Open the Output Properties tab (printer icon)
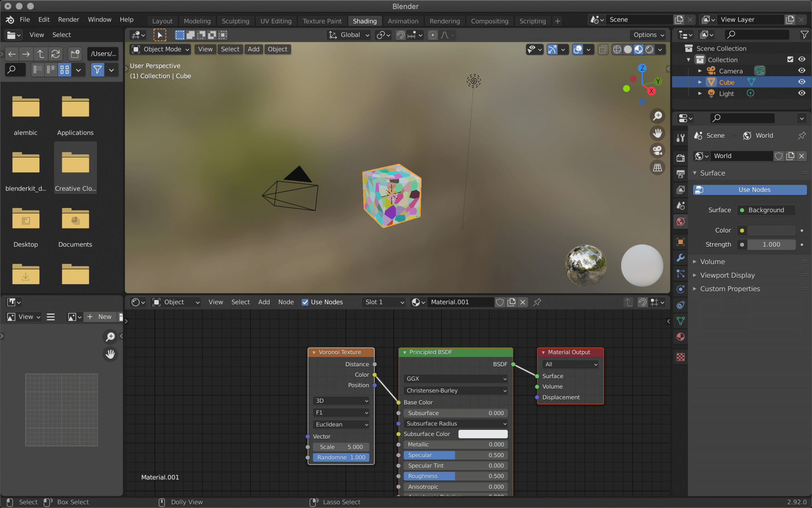 point(681,173)
